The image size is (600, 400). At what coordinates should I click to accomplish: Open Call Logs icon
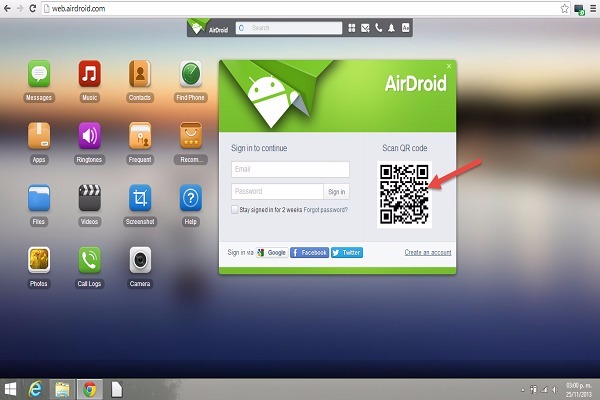(x=90, y=260)
